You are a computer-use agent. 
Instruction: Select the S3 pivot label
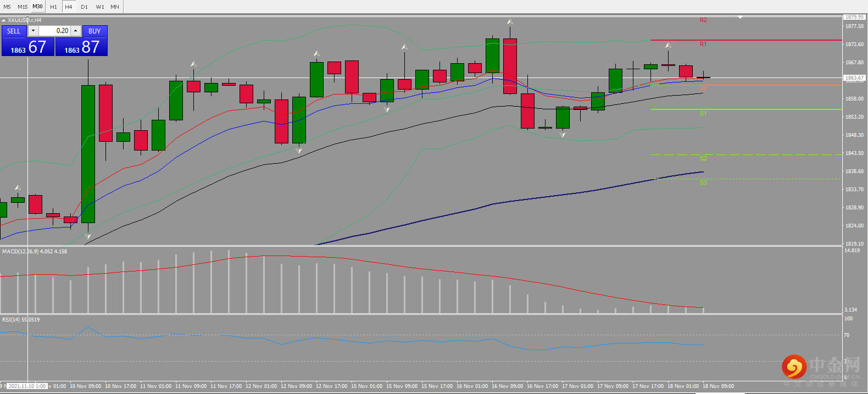(703, 182)
